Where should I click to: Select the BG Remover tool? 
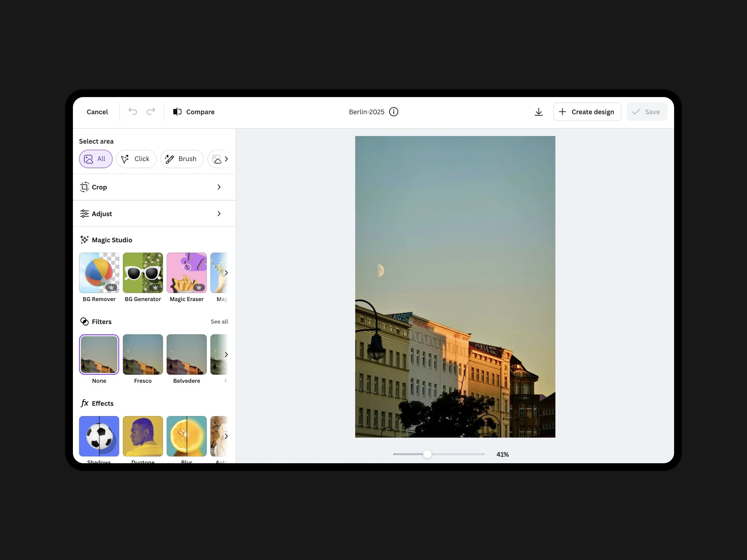click(x=99, y=273)
